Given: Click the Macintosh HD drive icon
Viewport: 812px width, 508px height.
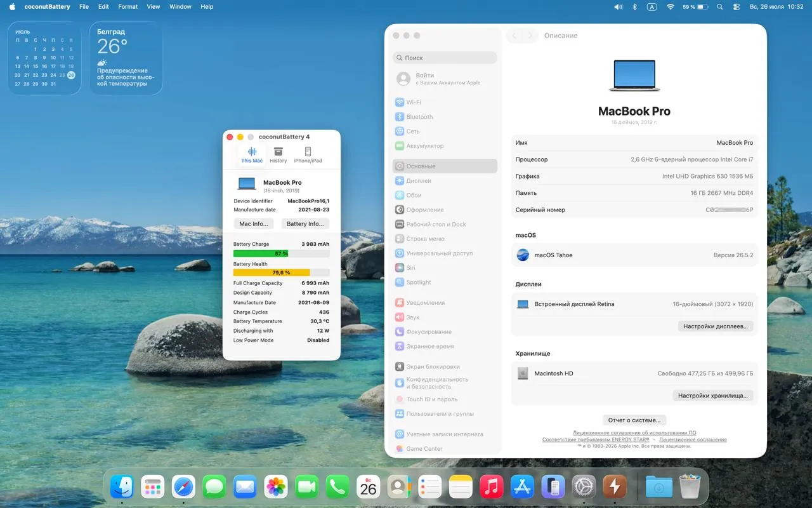Looking at the screenshot, I should [523, 373].
